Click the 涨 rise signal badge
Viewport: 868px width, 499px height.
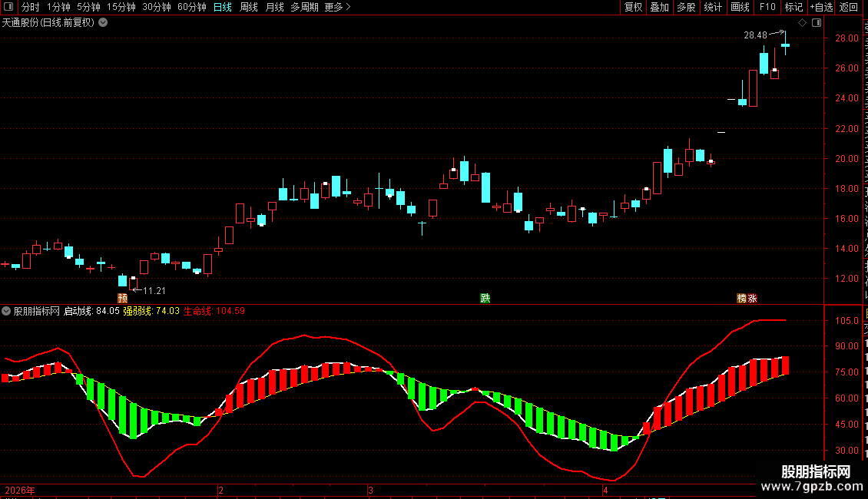pos(752,298)
